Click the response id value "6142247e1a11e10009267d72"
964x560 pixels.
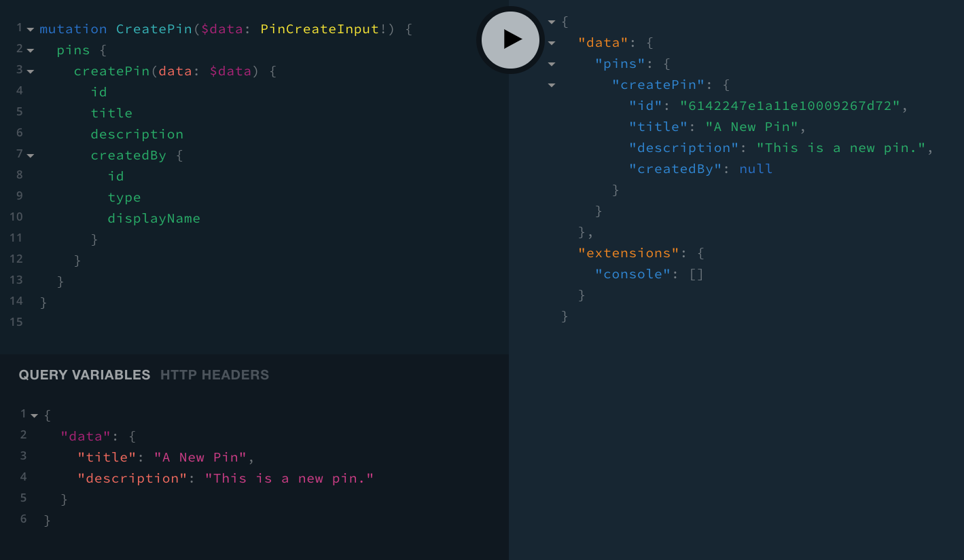[x=790, y=106]
